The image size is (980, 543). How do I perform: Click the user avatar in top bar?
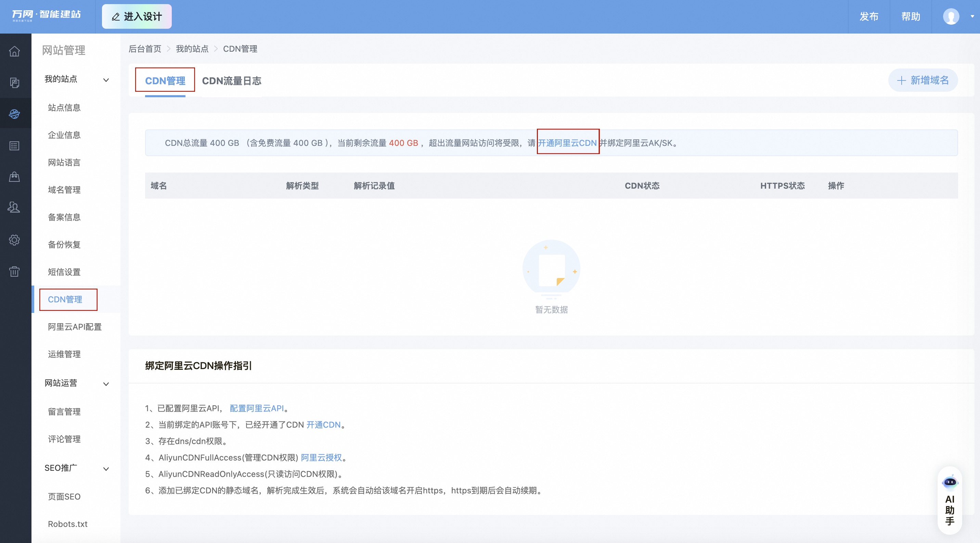coord(951,16)
